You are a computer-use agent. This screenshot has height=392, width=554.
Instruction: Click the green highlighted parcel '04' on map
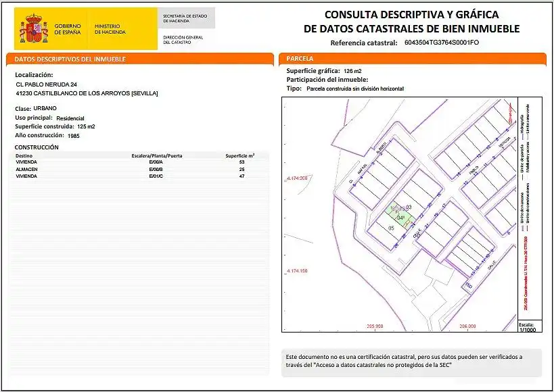pyautogui.click(x=400, y=216)
